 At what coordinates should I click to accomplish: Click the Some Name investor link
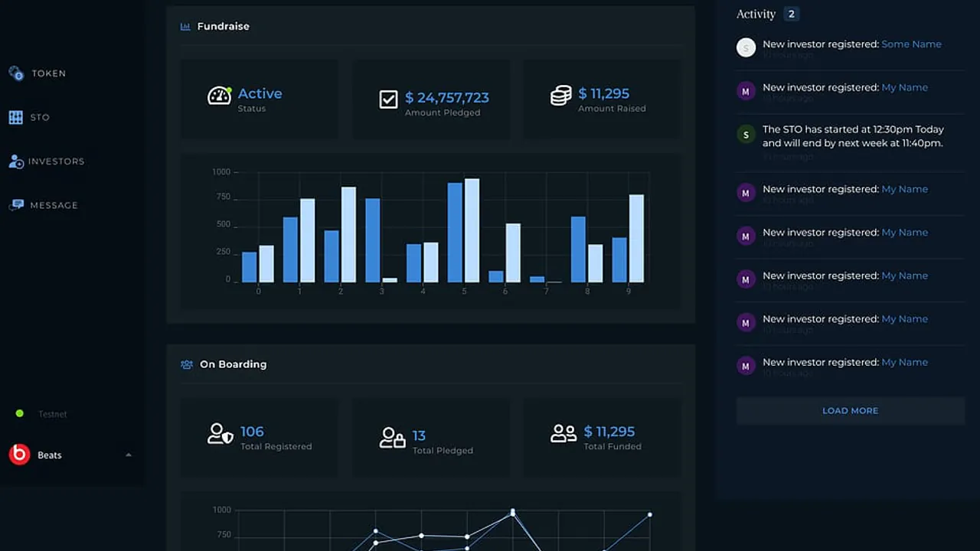(911, 44)
